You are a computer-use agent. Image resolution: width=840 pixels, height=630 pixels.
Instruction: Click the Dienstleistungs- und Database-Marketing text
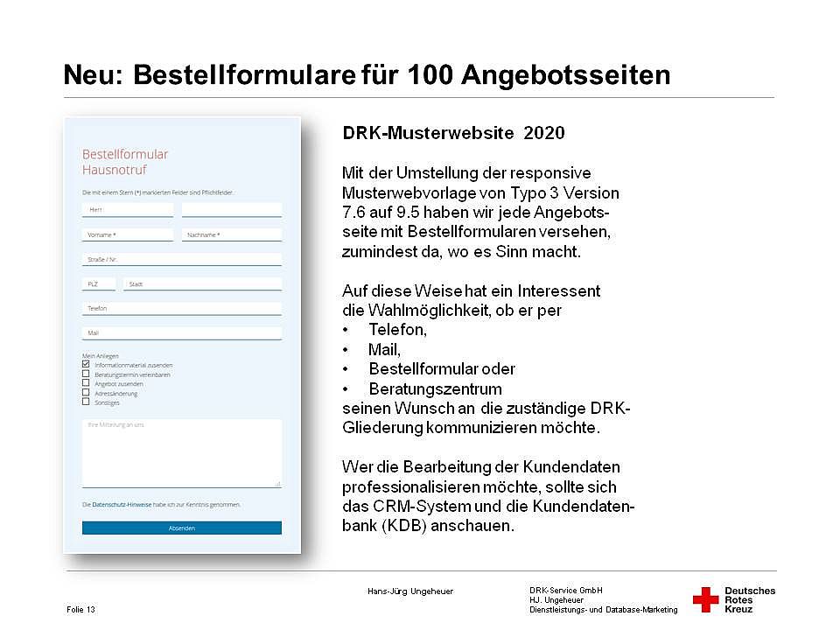pyautogui.click(x=603, y=610)
